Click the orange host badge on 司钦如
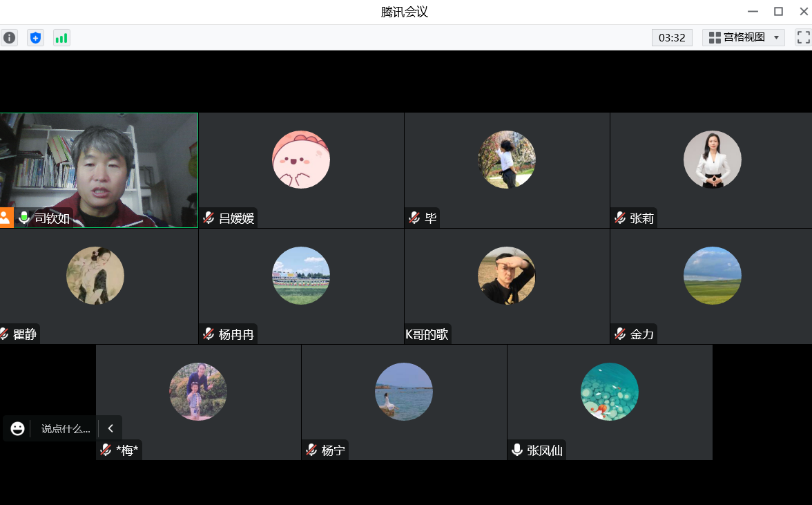This screenshot has height=505, width=812. (6, 218)
